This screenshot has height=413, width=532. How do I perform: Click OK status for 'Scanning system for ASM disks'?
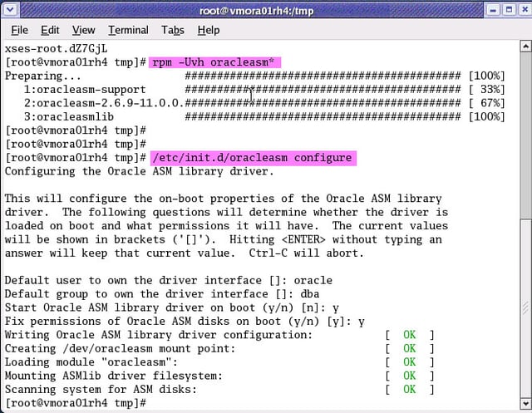tap(409, 389)
